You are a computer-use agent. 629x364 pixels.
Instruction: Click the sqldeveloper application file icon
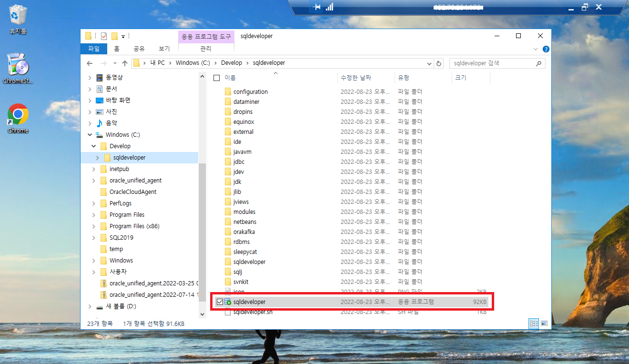coord(228,302)
